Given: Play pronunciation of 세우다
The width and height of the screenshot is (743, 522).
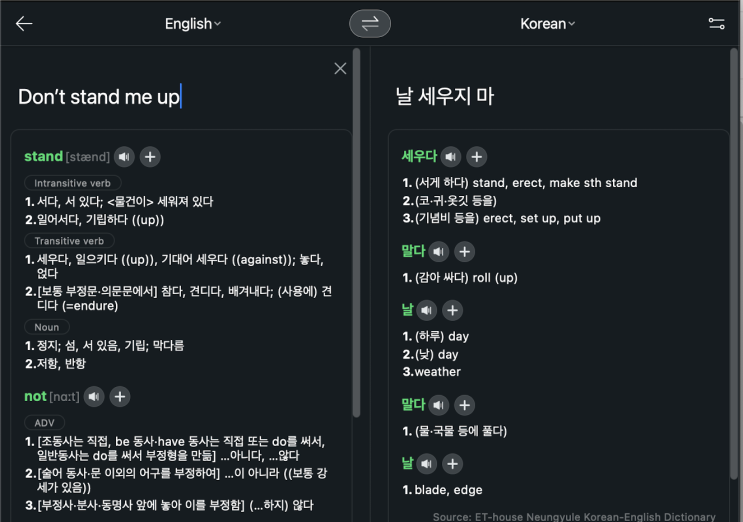Looking at the screenshot, I should point(451,156).
